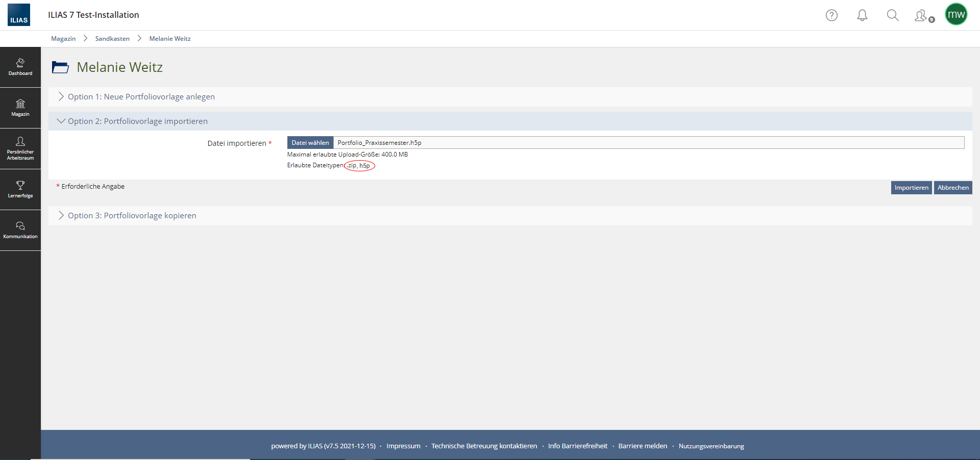Image resolution: width=980 pixels, height=460 pixels.
Task: Open the mw user avatar menu
Action: [x=955, y=14]
